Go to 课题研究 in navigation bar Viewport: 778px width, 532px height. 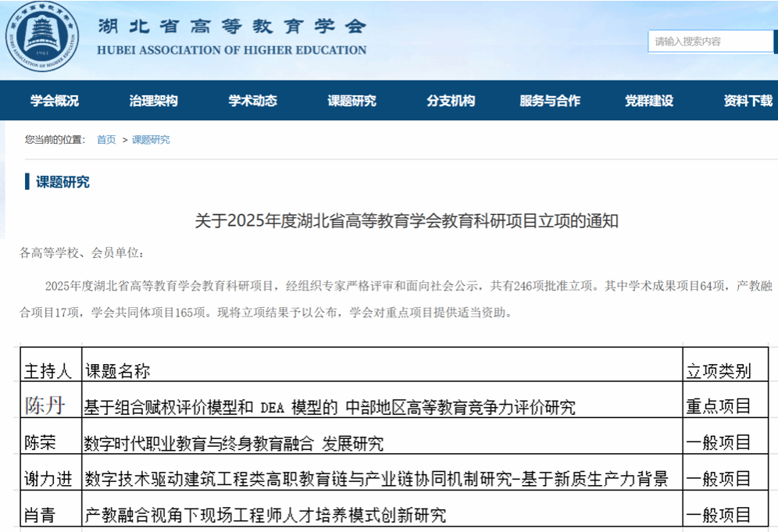[352, 101]
